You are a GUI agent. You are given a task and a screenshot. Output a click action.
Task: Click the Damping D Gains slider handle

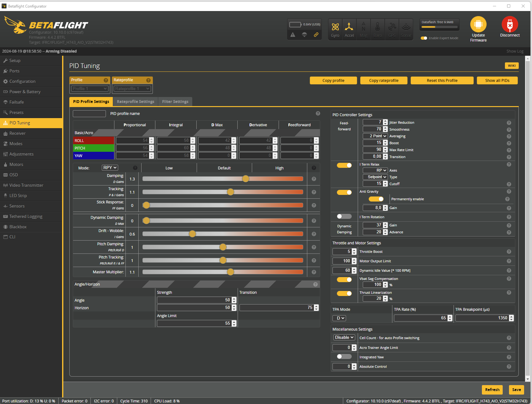pos(246,179)
